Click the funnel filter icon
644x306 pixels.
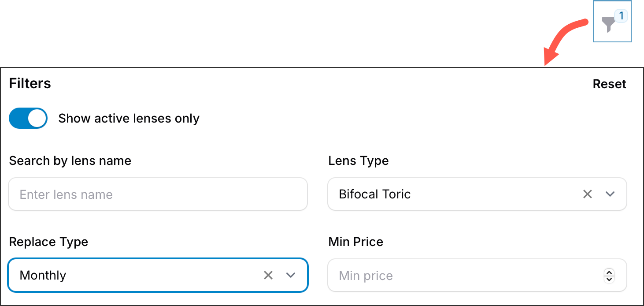[x=608, y=25]
